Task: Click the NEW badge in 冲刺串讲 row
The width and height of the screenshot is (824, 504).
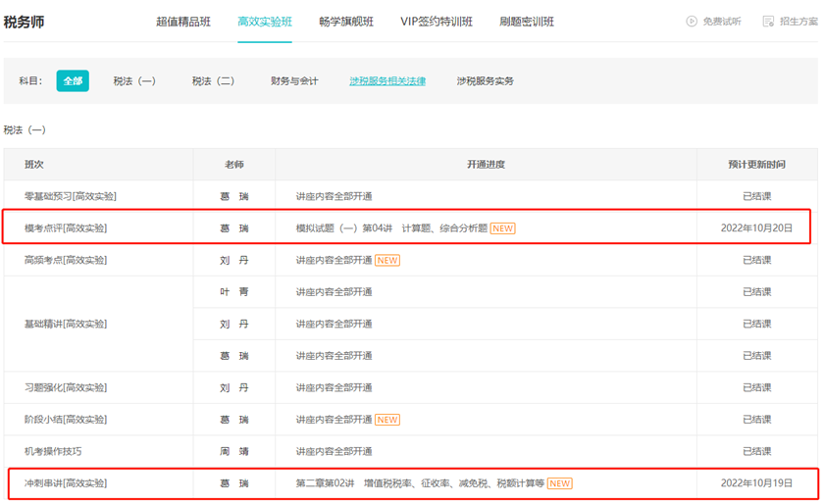Action: (560, 483)
